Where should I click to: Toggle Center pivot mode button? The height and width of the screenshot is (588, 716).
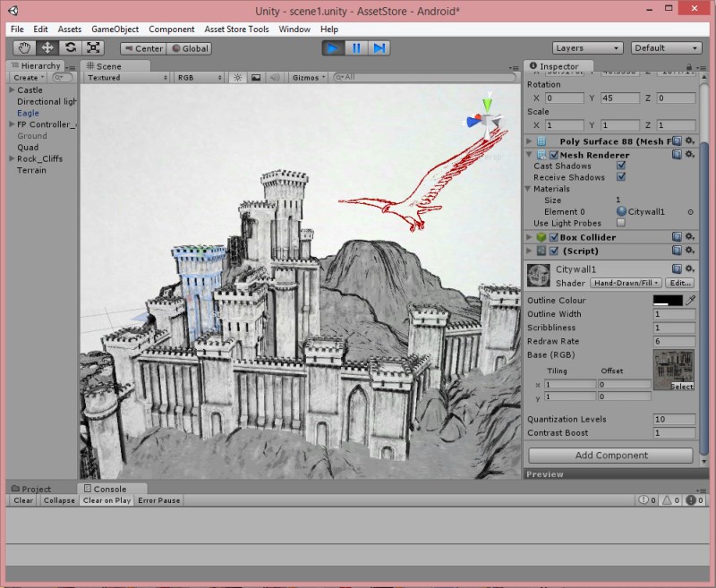tap(143, 48)
